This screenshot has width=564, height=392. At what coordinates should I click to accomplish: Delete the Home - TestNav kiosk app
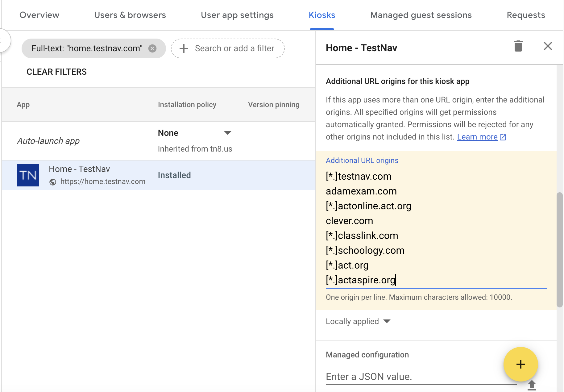click(518, 46)
